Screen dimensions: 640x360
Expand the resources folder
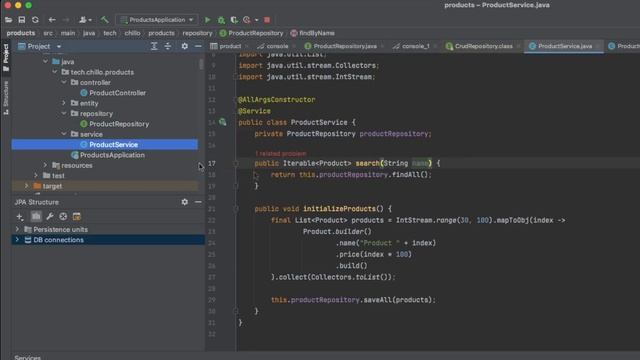pos(45,165)
